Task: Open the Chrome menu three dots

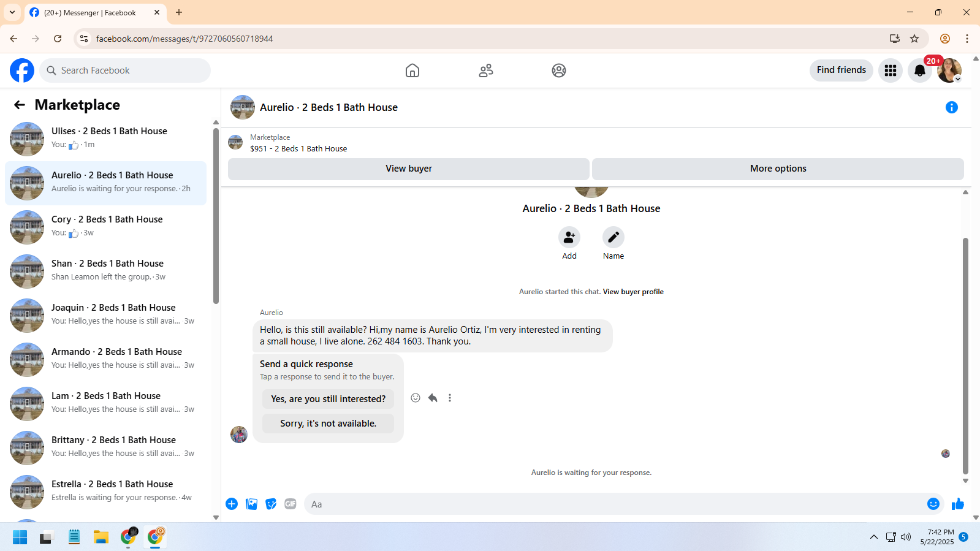Action: [967, 39]
